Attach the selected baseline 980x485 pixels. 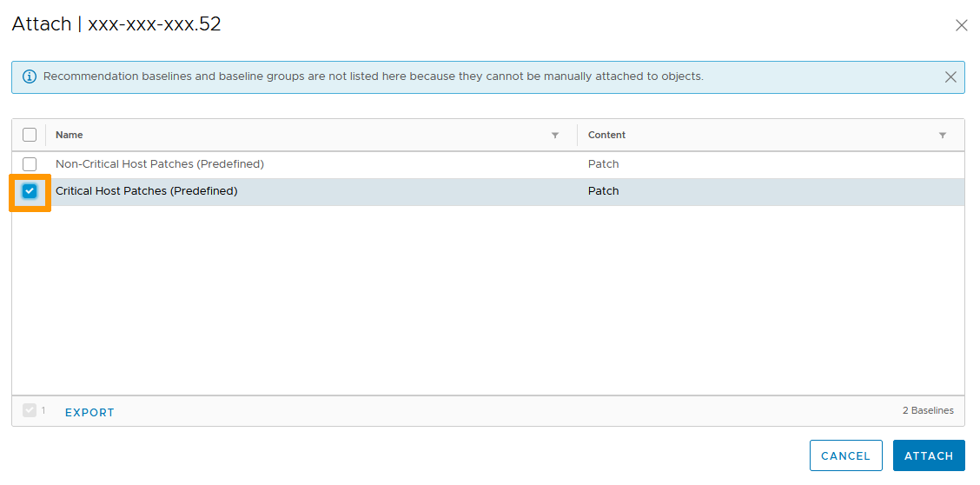coord(928,455)
